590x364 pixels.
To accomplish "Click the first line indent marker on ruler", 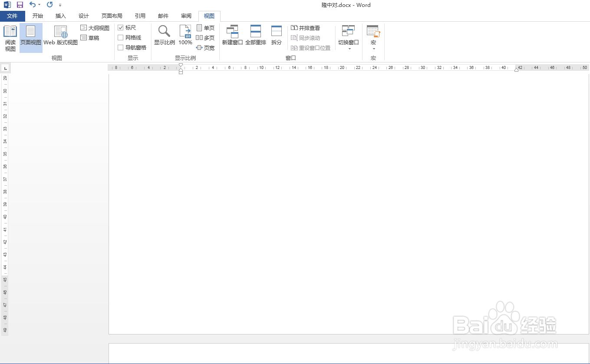I will (x=181, y=66).
